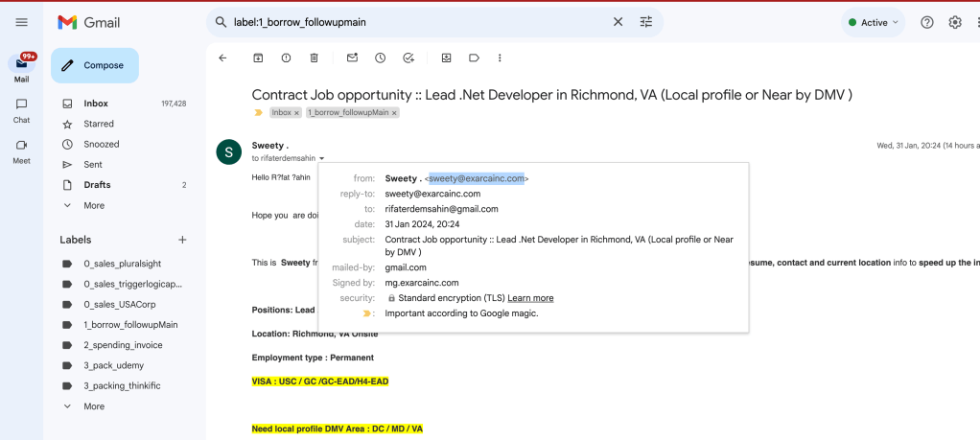Click the signed-by mg.exarcainc.com text
This screenshot has height=440, width=980.
click(x=421, y=283)
